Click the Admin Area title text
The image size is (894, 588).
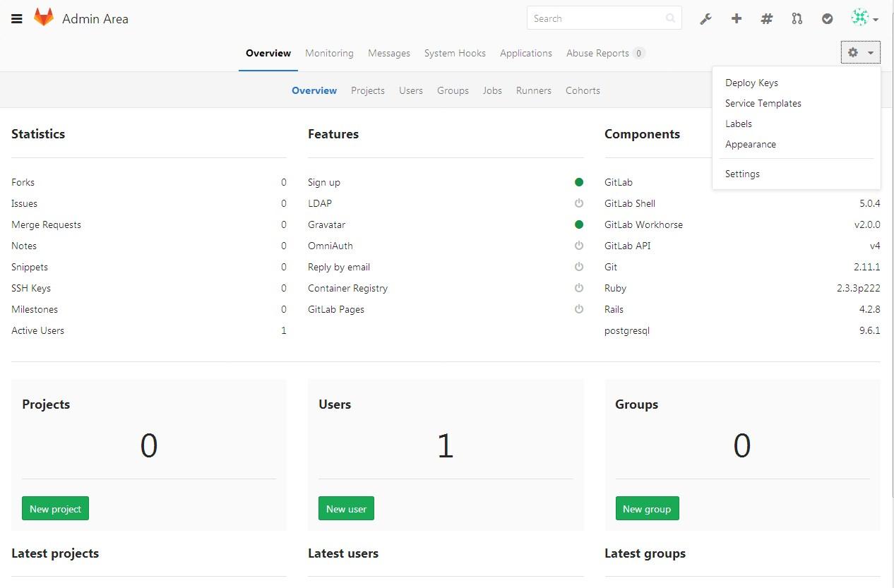pos(95,19)
